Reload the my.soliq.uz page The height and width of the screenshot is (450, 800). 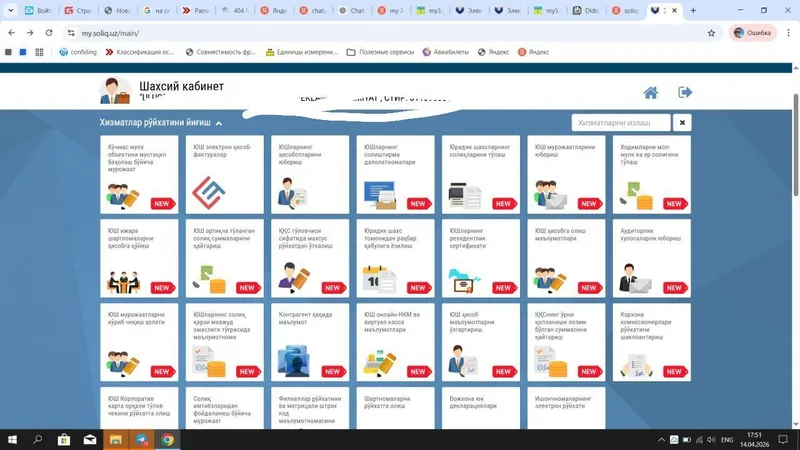click(49, 33)
